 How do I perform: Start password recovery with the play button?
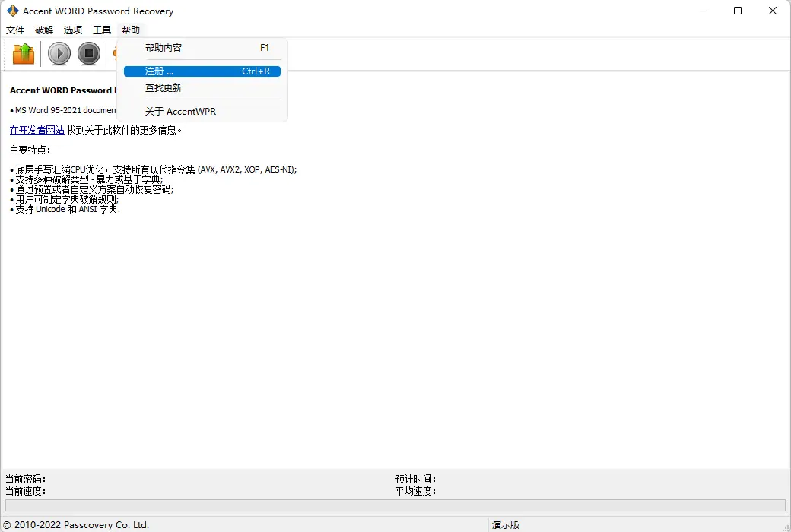[59, 53]
